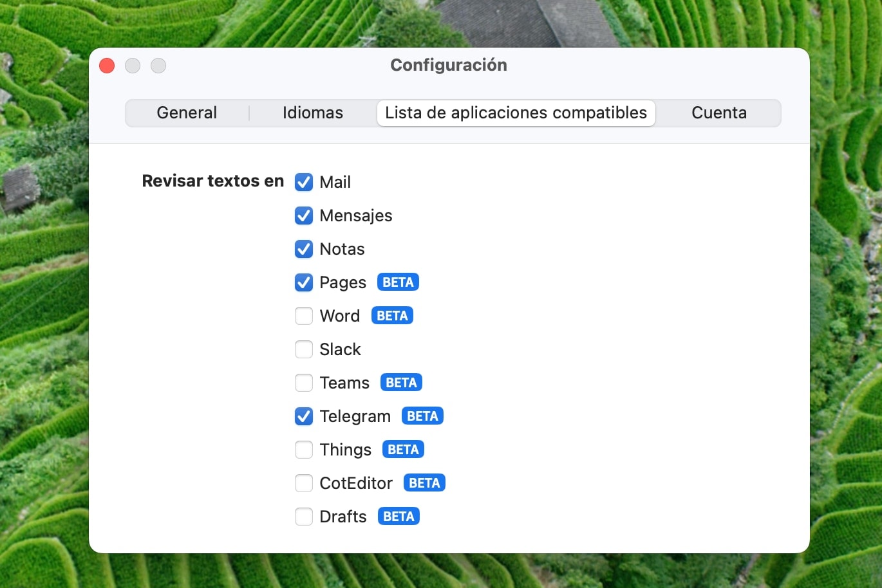Enable Drafts in the list

303,517
